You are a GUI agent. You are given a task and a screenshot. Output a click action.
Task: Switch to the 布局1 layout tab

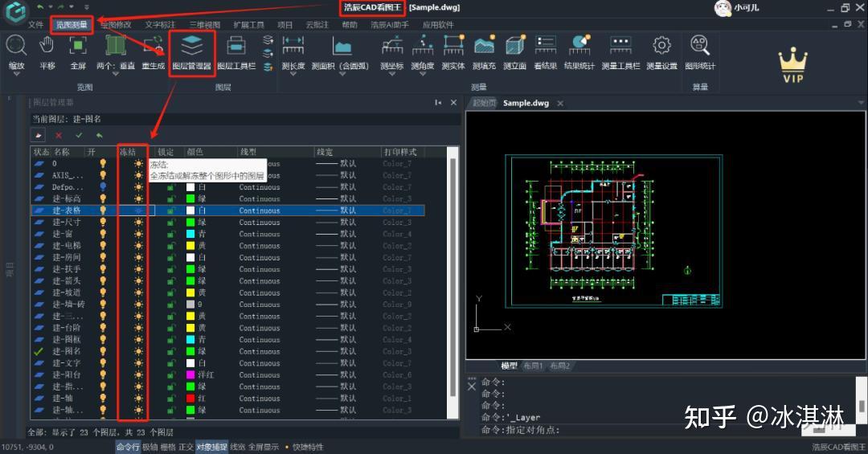[533, 366]
